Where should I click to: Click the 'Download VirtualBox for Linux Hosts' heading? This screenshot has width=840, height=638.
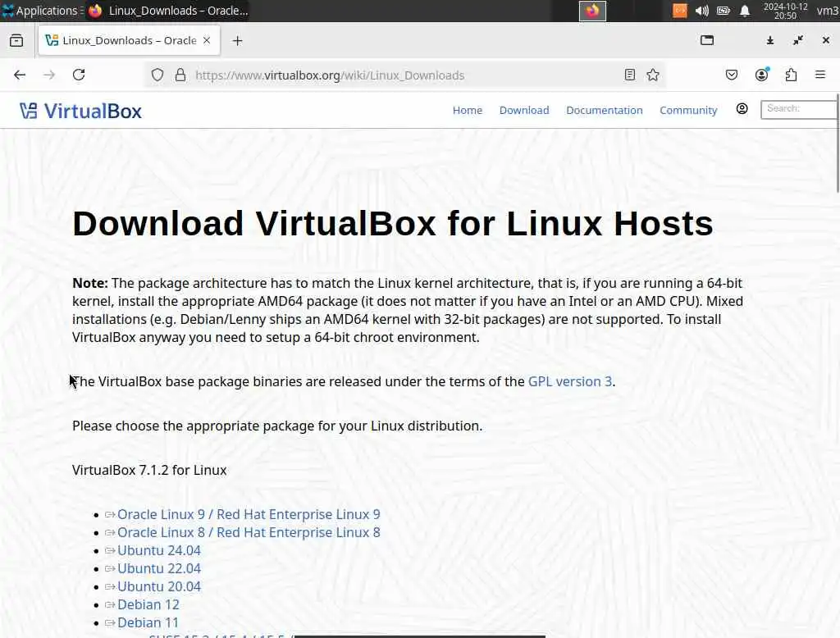(393, 223)
